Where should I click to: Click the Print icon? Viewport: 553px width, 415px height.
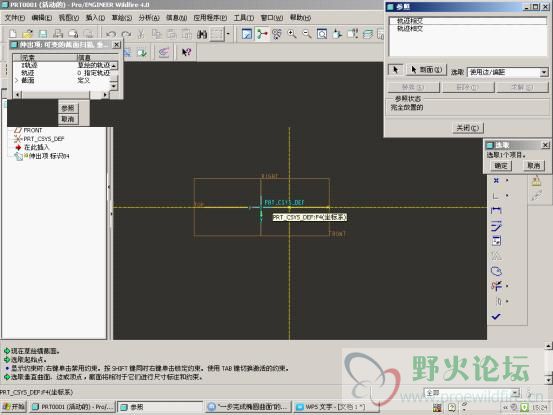(x=58, y=34)
